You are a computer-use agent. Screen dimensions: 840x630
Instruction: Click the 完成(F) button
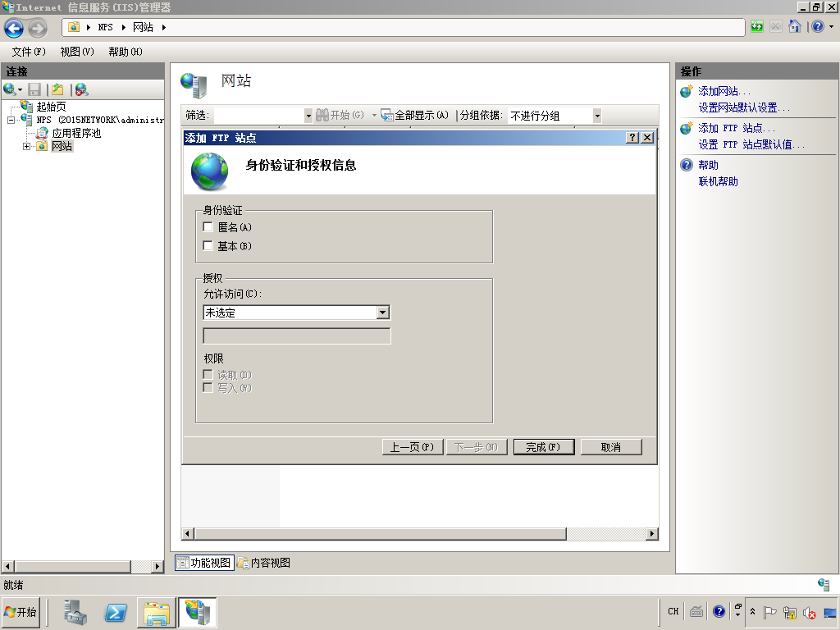544,447
